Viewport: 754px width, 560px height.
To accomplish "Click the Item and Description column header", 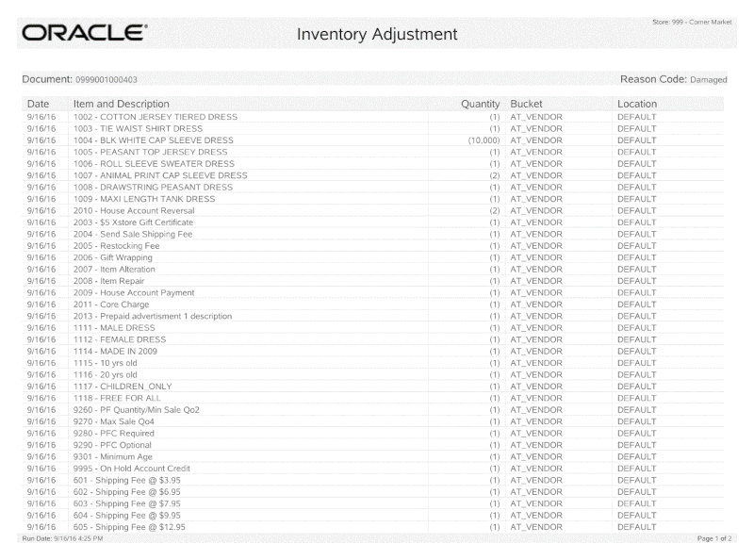I will [122, 104].
